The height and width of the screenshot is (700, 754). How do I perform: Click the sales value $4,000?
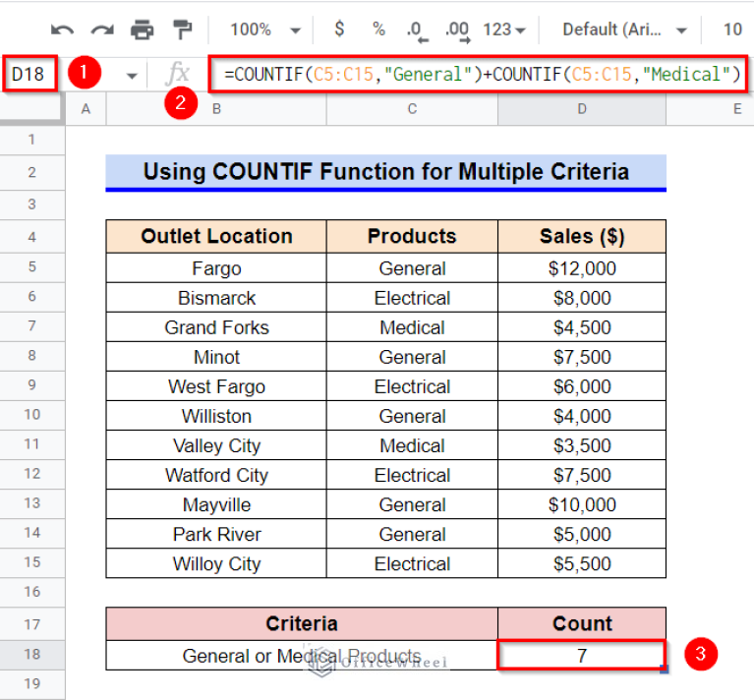[x=582, y=416]
